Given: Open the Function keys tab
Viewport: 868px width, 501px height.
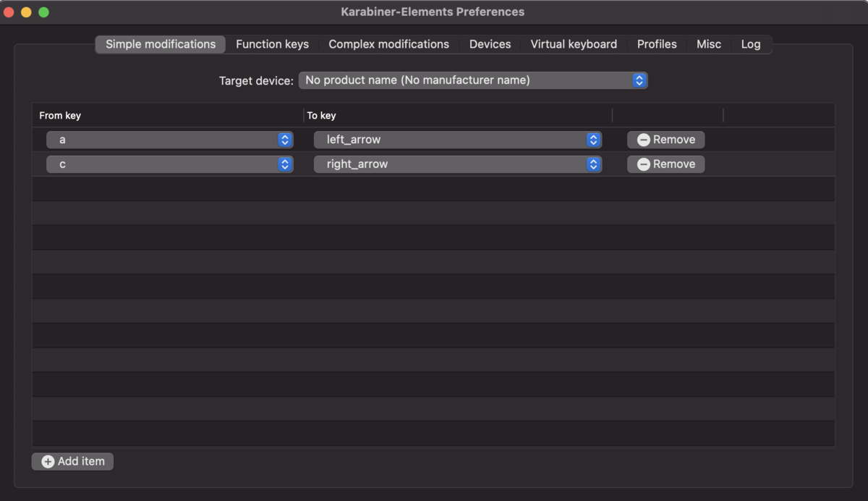Looking at the screenshot, I should [x=272, y=44].
